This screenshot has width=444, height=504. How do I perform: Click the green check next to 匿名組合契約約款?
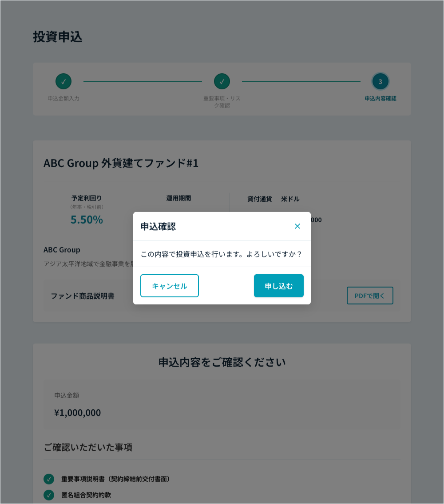tap(49, 495)
